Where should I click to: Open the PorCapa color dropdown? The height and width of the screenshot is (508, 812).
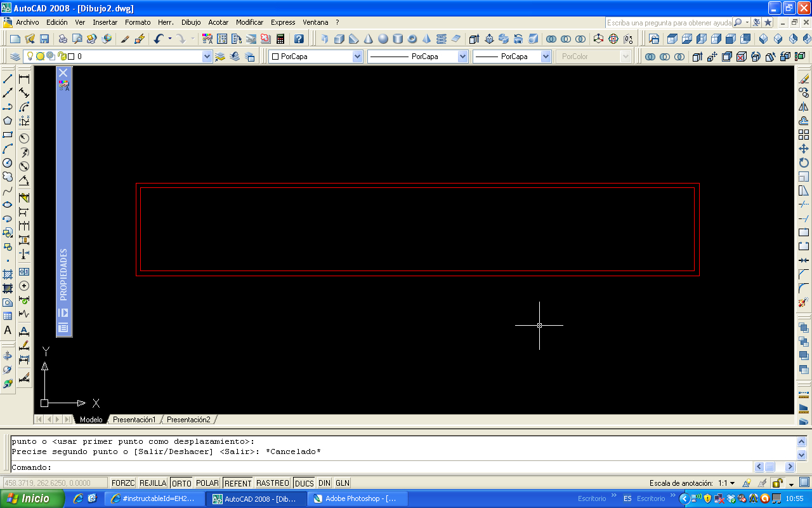357,57
